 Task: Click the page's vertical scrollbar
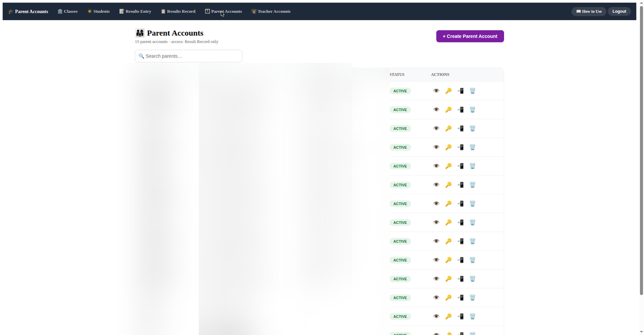[641, 151]
